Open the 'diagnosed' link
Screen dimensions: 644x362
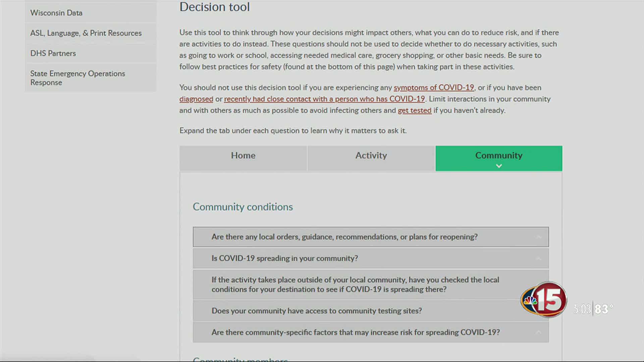(196, 99)
